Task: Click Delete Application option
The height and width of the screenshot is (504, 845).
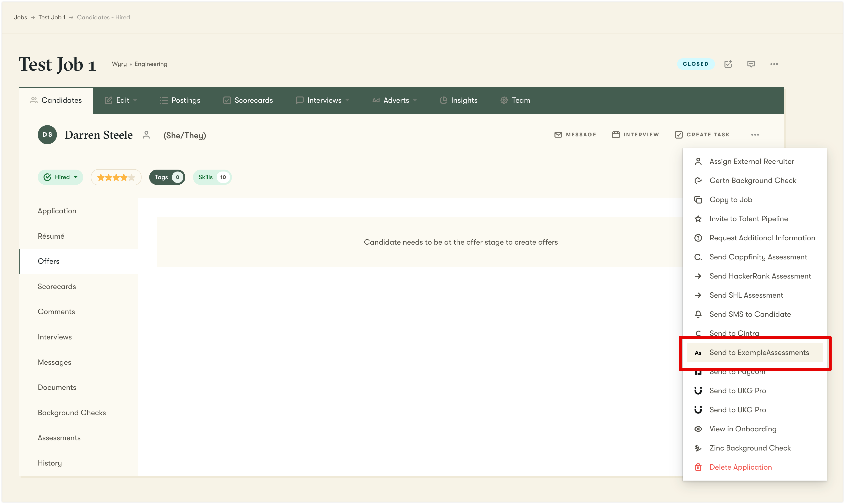Action: pyautogui.click(x=740, y=467)
